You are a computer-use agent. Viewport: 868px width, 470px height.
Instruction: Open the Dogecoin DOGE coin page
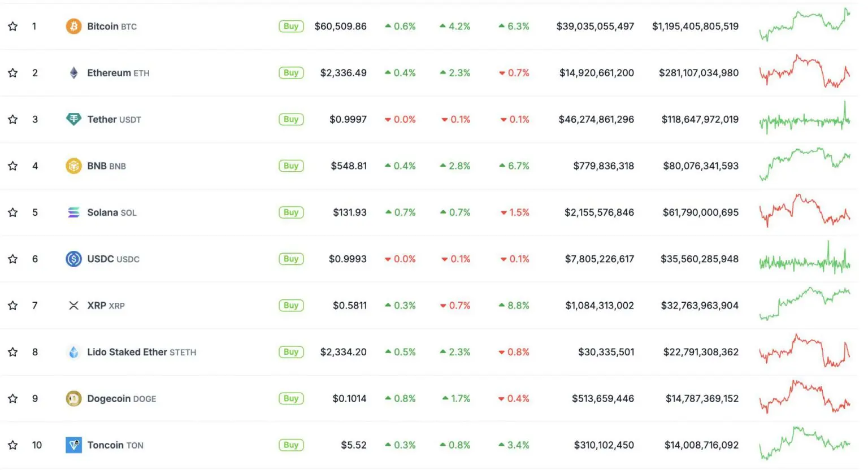(121, 398)
